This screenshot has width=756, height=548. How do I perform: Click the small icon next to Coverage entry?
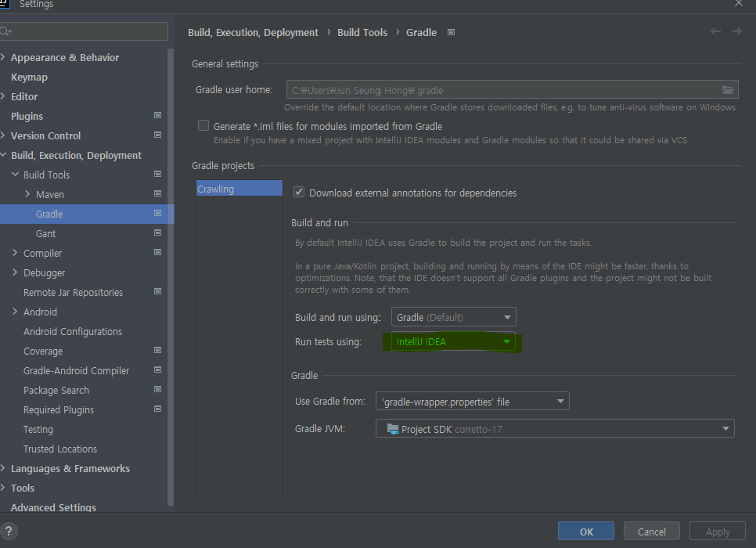pyautogui.click(x=159, y=351)
